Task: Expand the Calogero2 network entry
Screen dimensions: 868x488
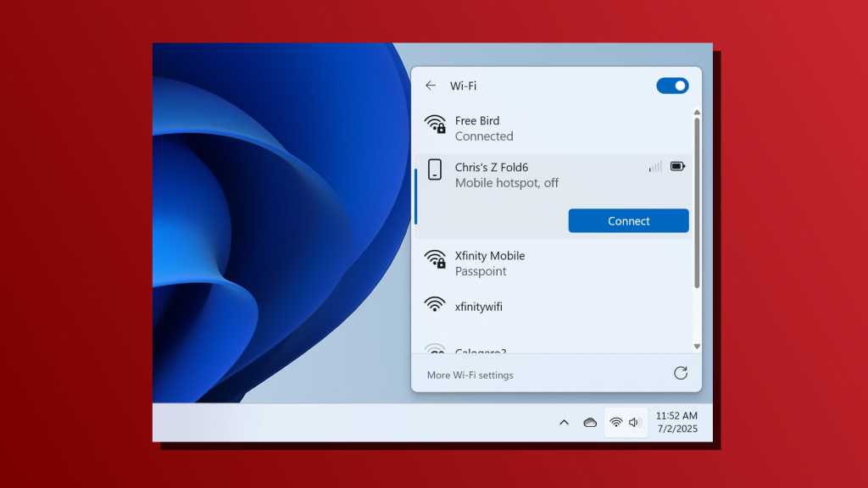Action: pos(483,349)
